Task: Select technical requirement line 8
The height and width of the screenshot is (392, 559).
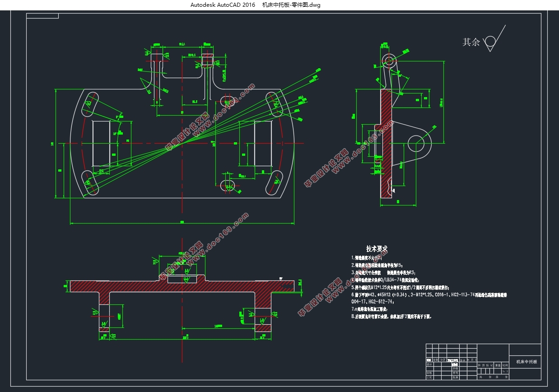Action: click(391, 317)
